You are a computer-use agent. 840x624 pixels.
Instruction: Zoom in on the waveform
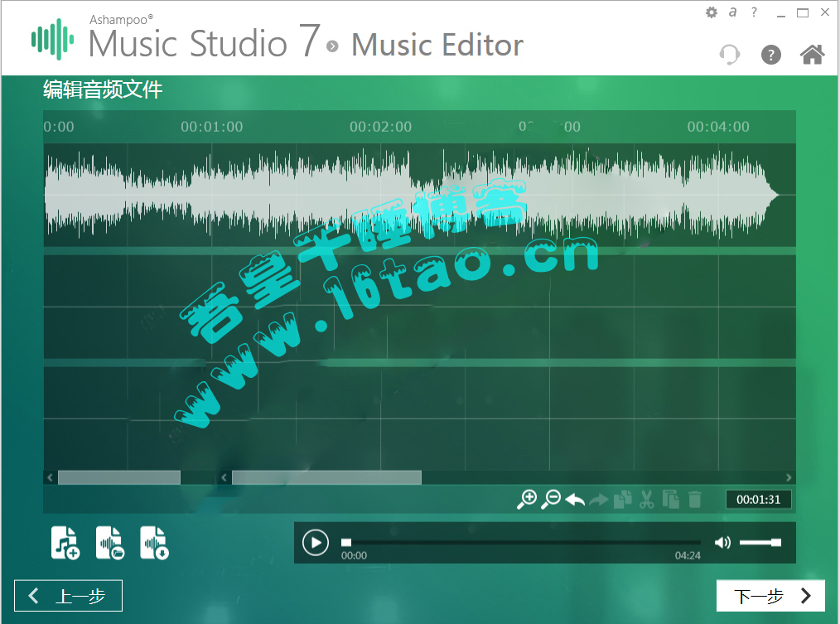coord(527,499)
